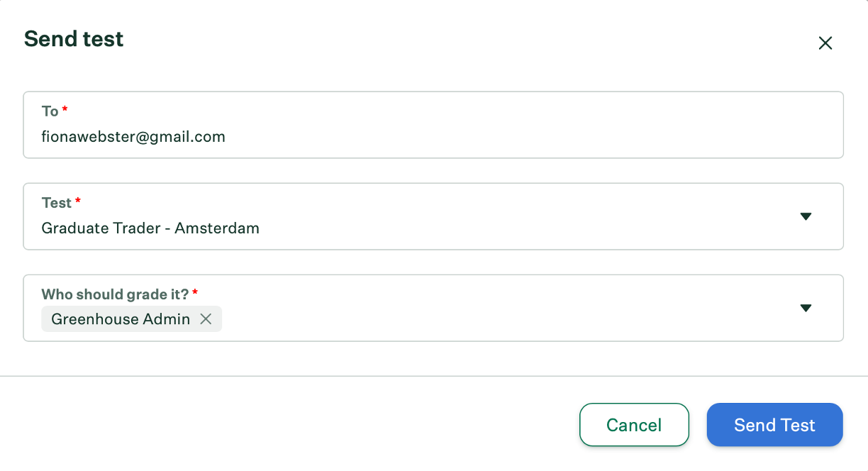Viewport: 868px width, 471px height.
Task: Close the Send test dialog
Action: point(825,43)
